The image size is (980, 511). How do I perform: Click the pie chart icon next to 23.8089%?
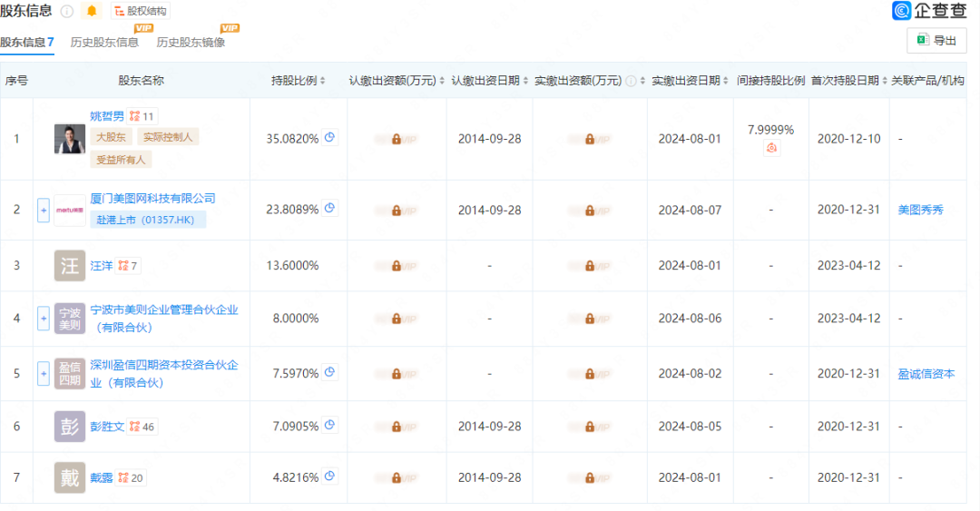coord(330,209)
